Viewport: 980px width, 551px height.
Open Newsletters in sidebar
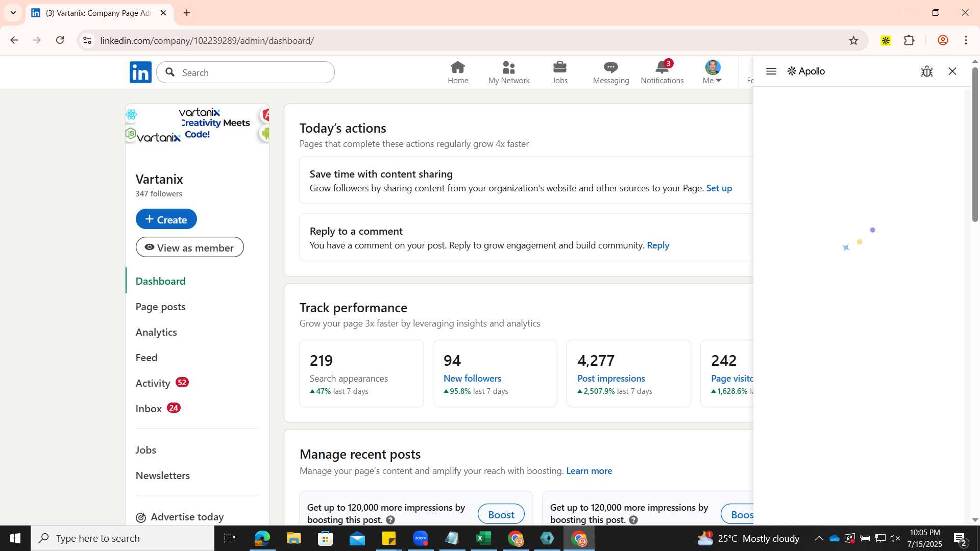click(163, 475)
